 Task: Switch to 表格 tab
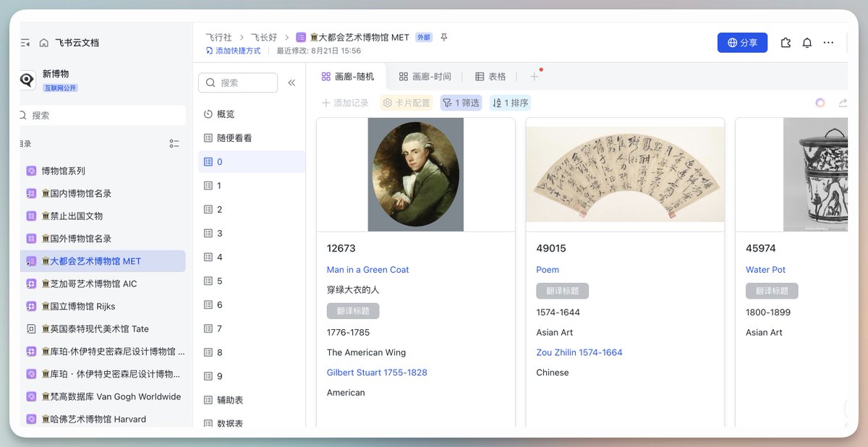pos(490,76)
